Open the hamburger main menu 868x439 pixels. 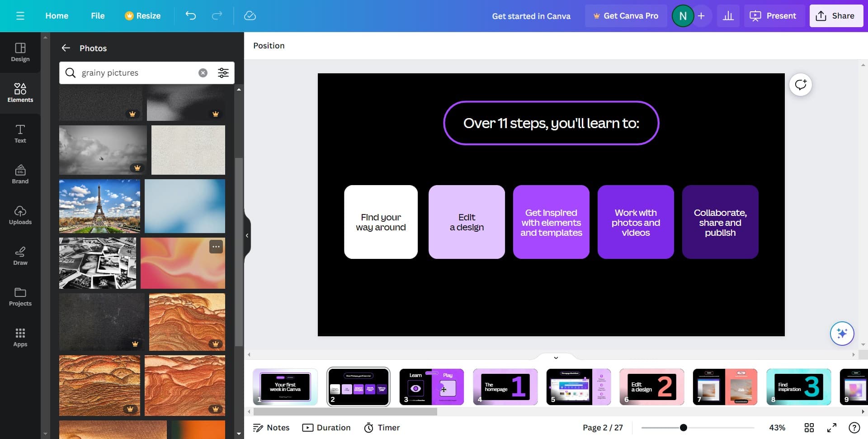(x=20, y=16)
